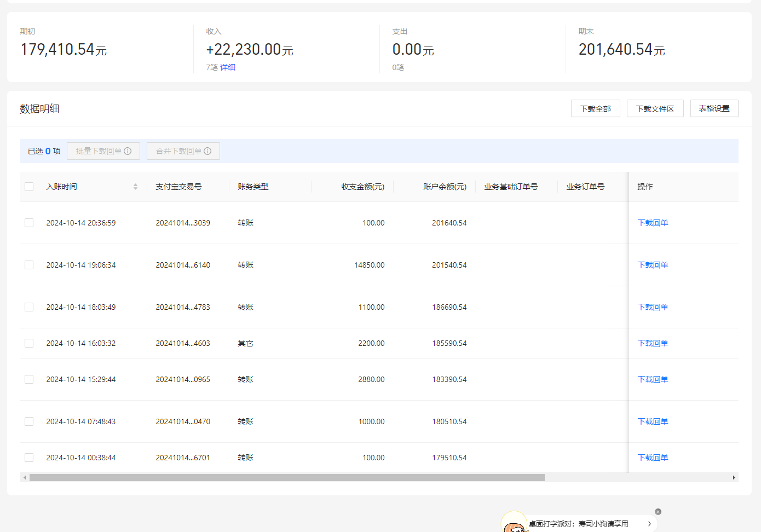Click right arrow on horizontal scrollbar

pyautogui.click(x=734, y=478)
